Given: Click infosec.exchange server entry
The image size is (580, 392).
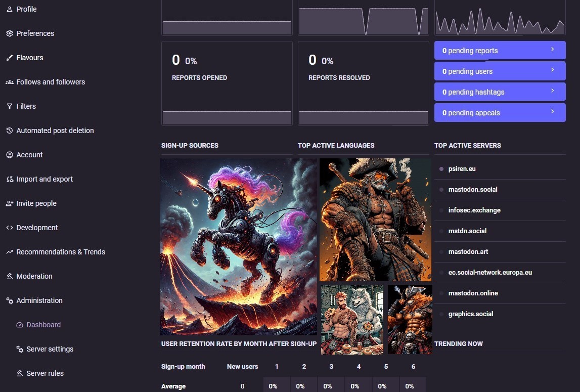Looking at the screenshot, I should [474, 210].
